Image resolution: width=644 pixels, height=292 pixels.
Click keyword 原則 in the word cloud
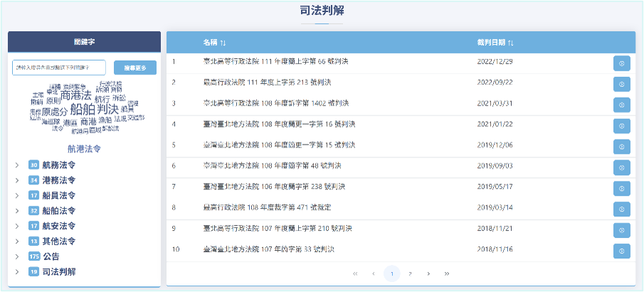(x=53, y=100)
